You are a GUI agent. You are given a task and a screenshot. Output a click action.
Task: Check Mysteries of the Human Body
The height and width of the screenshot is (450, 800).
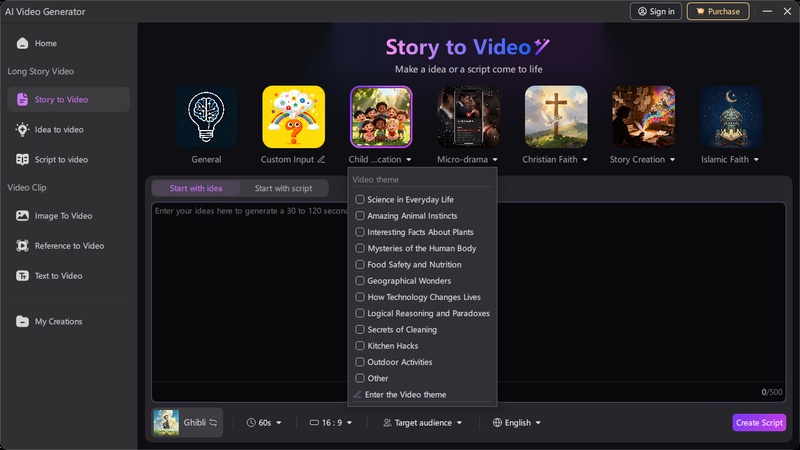(x=360, y=248)
